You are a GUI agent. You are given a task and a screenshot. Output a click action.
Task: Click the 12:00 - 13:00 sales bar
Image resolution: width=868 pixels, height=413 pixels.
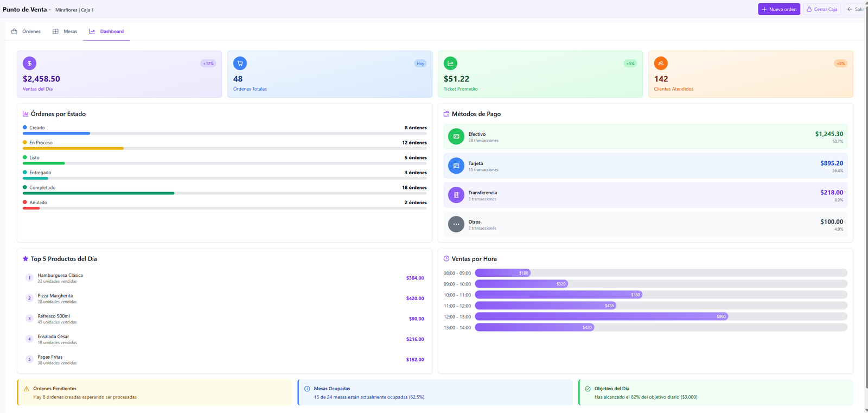coord(601,316)
